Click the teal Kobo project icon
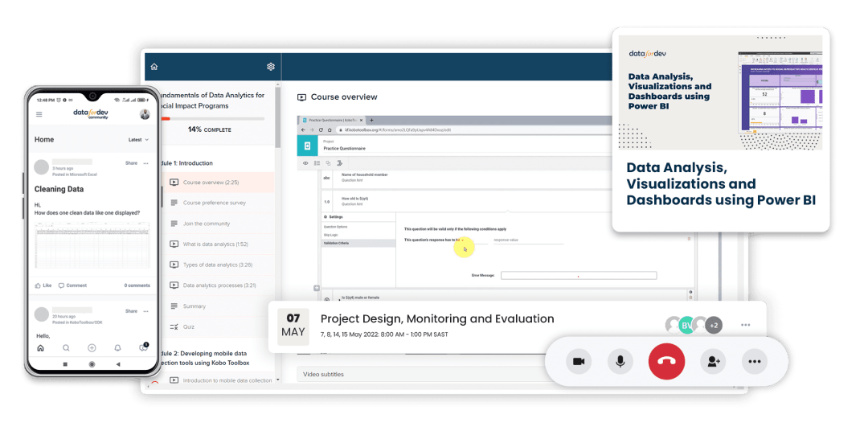 click(x=308, y=146)
